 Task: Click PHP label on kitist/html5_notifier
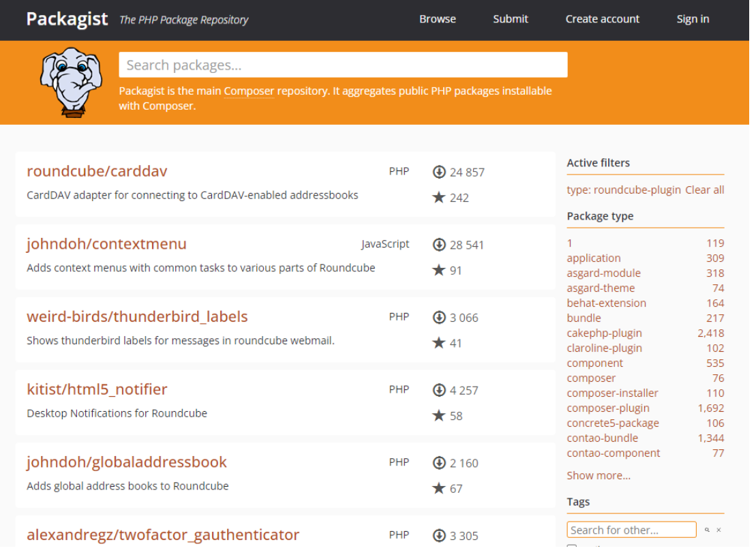tap(399, 389)
